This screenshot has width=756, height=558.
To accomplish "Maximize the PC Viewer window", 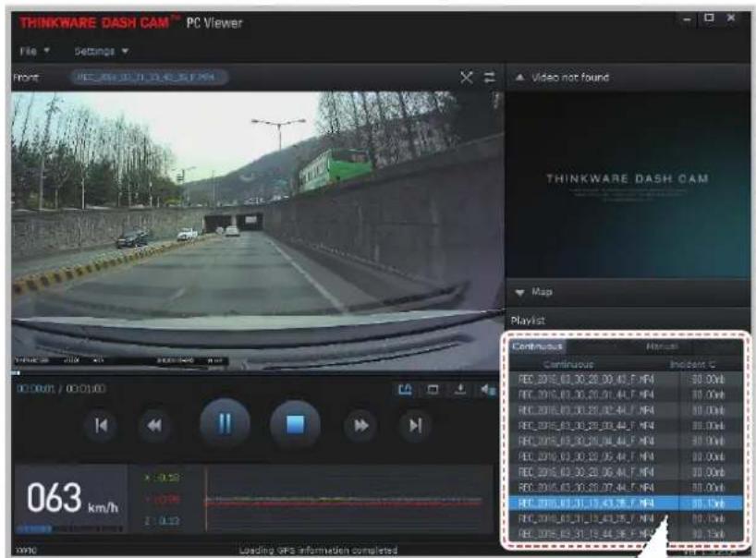I will [x=709, y=18].
